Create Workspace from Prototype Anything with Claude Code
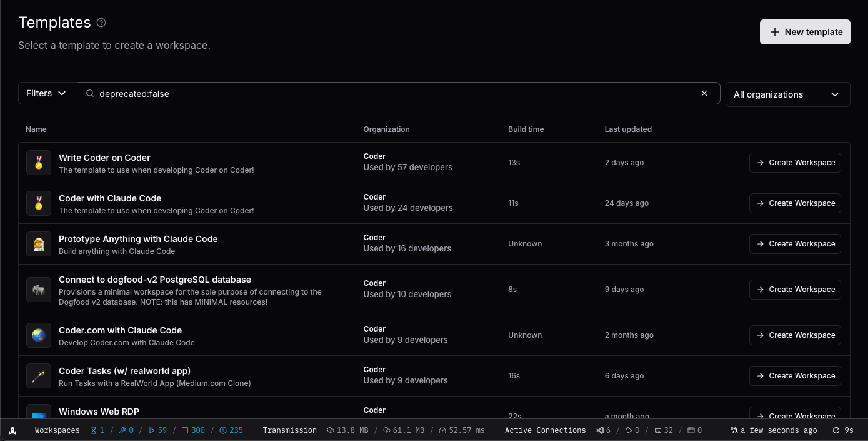The image size is (868, 441). [795, 244]
